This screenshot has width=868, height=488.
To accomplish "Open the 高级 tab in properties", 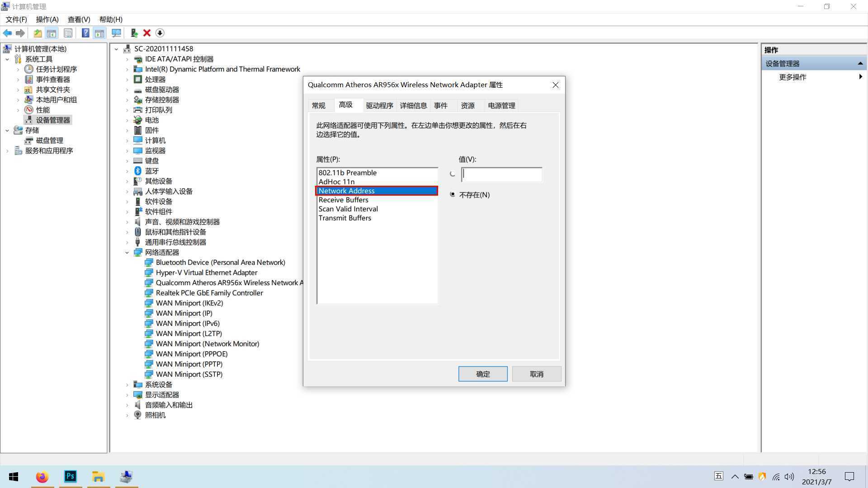I will (345, 105).
